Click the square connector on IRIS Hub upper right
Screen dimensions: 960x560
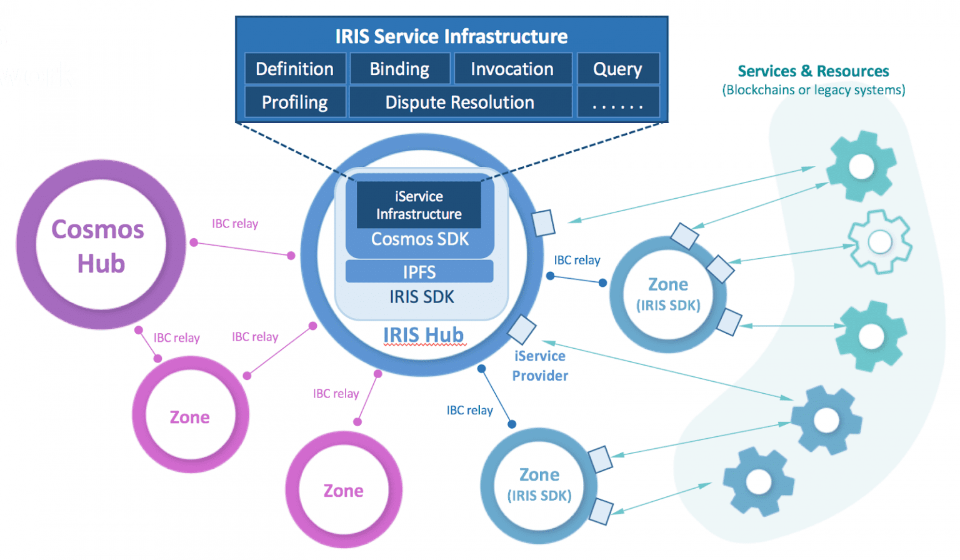[x=542, y=223]
